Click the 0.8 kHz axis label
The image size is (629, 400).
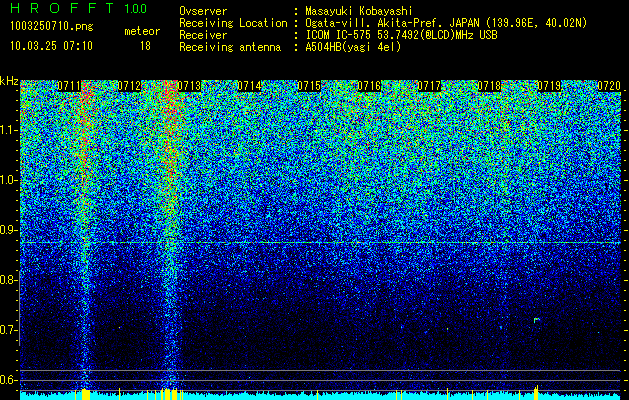click(x=8, y=280)
